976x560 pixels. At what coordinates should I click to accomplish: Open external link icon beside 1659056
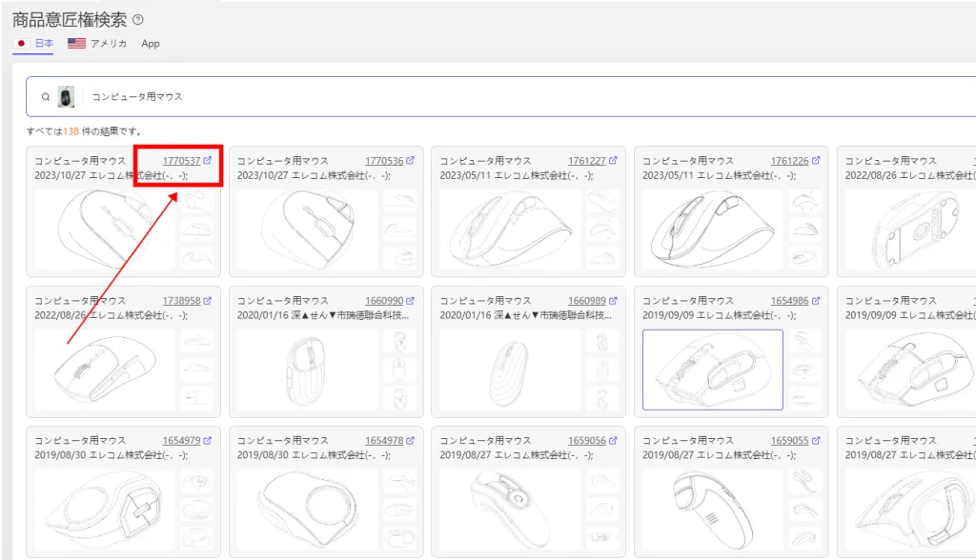(x=613, y=441)
